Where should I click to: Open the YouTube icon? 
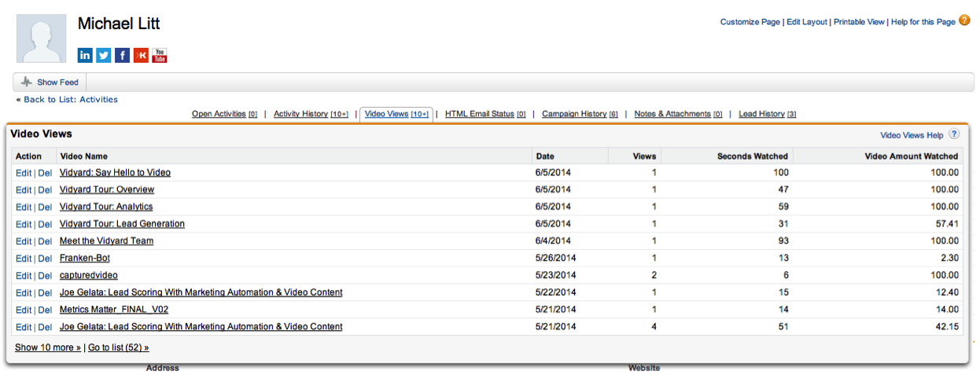pyautogui.click(x=160, y=55)
